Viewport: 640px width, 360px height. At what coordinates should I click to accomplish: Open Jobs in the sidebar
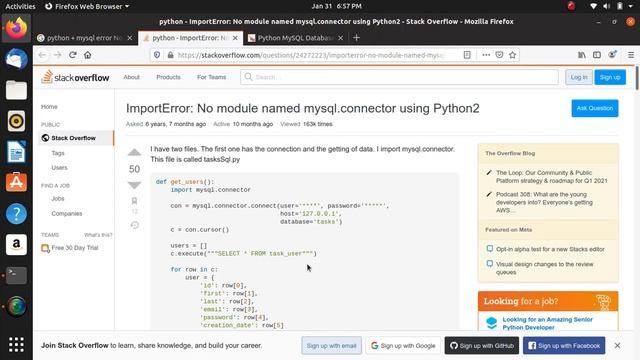click(x=58, y=198)
